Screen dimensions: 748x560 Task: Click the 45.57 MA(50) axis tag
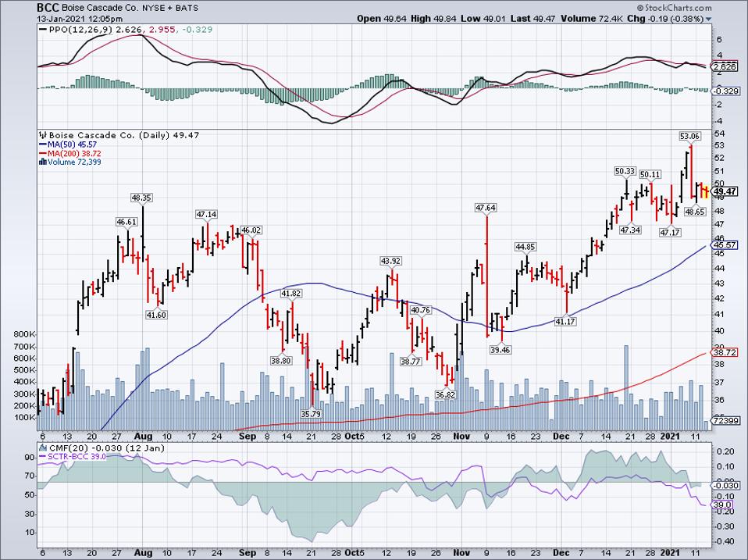click(x=725, y=245)
